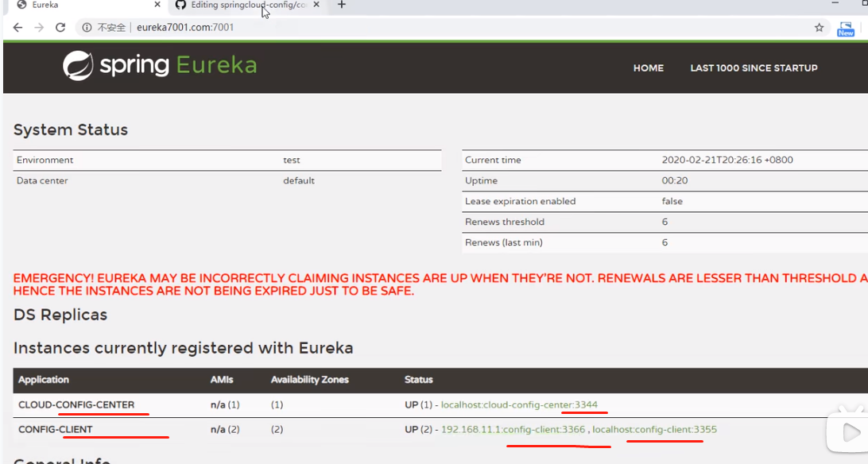Click the spring Eureka logo
The image size is (868, 464).
coord(160,66)
